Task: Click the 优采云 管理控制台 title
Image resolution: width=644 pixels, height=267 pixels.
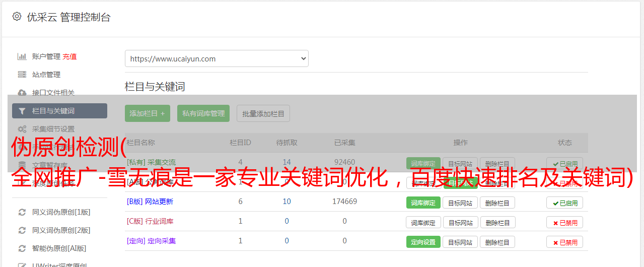Action: [68, 17]
